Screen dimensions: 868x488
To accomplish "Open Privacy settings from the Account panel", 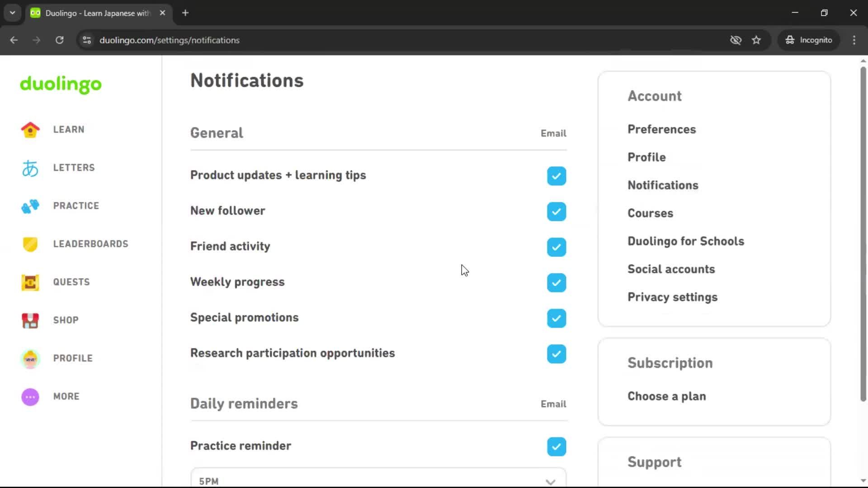I will point(672,297).
